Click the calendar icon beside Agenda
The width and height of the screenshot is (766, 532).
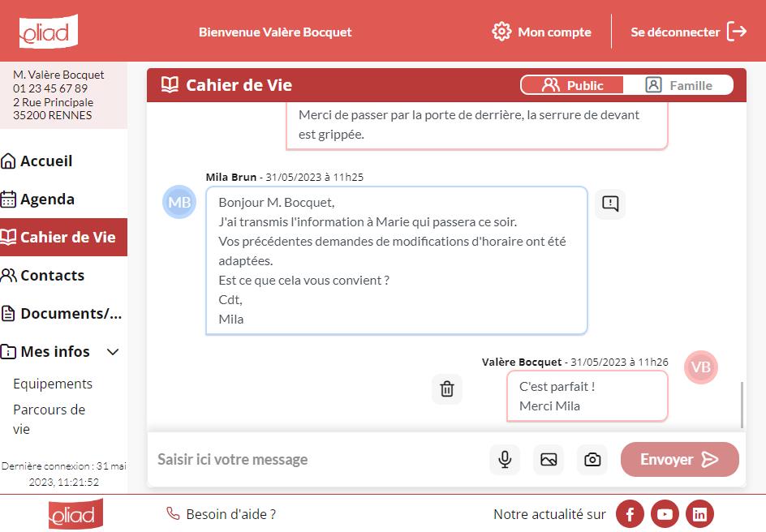[x=8, y=199]
